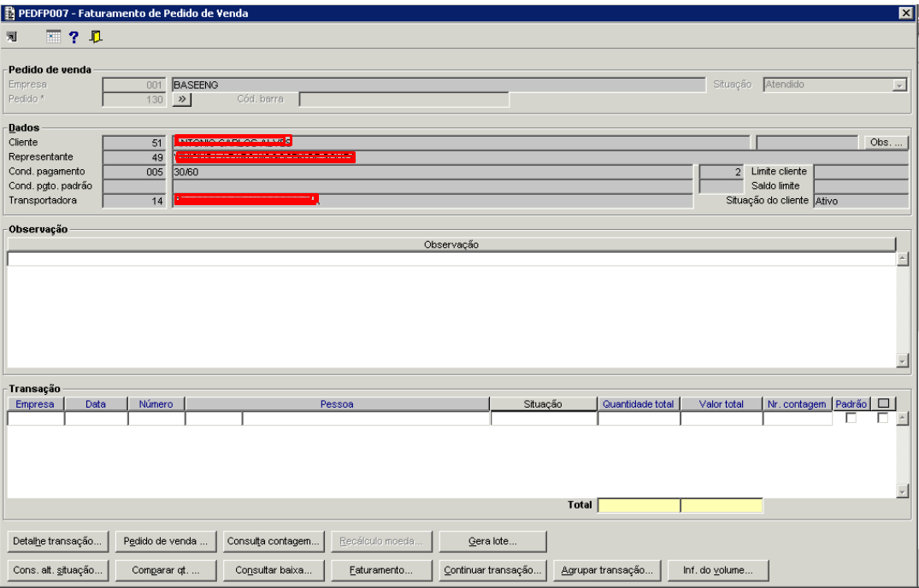Screen dimensions: 919x588
Task: Open the calendar icon in the toolbar
Action: (53, 38)
